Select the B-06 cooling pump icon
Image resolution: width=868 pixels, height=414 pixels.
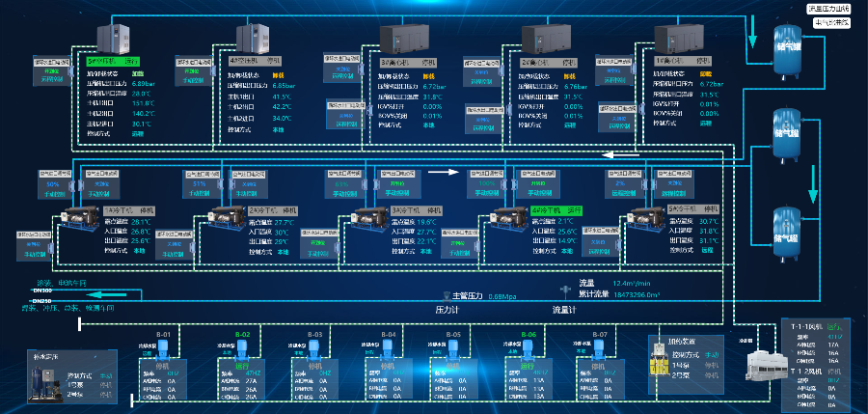[x=529, y=347]
